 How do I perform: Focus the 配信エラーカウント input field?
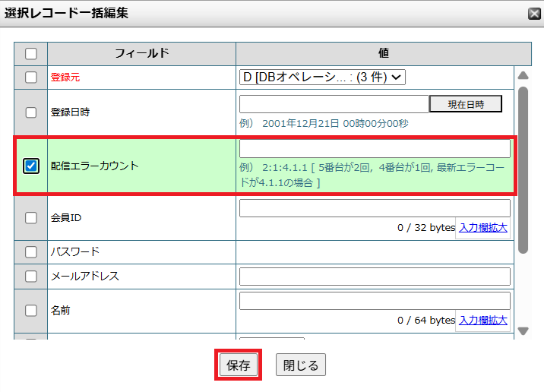point(375,149)
